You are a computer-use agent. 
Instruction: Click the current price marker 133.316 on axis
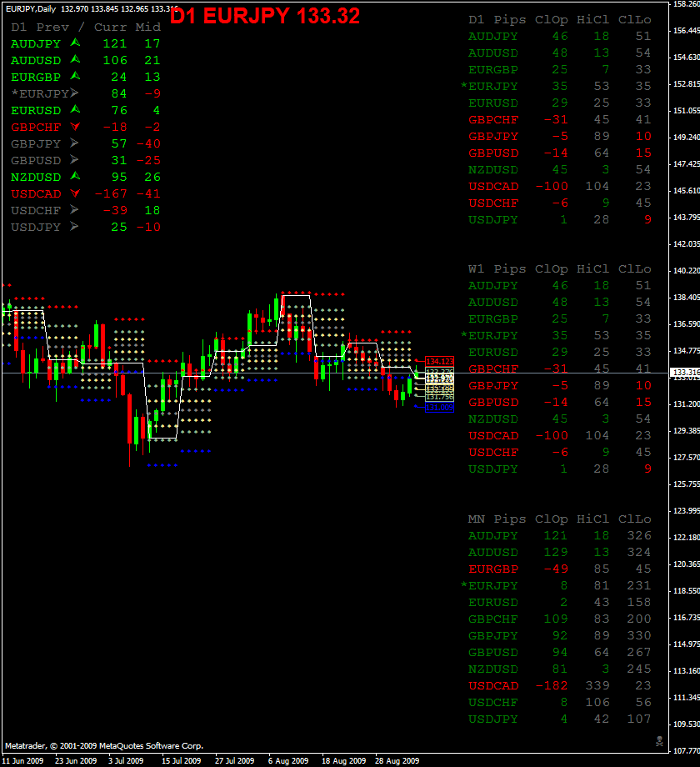point(686,373)
